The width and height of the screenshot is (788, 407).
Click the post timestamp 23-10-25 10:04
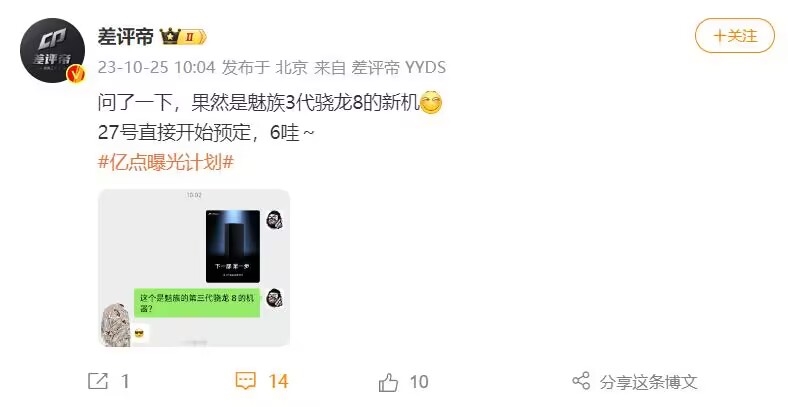(x=156, y=67)
